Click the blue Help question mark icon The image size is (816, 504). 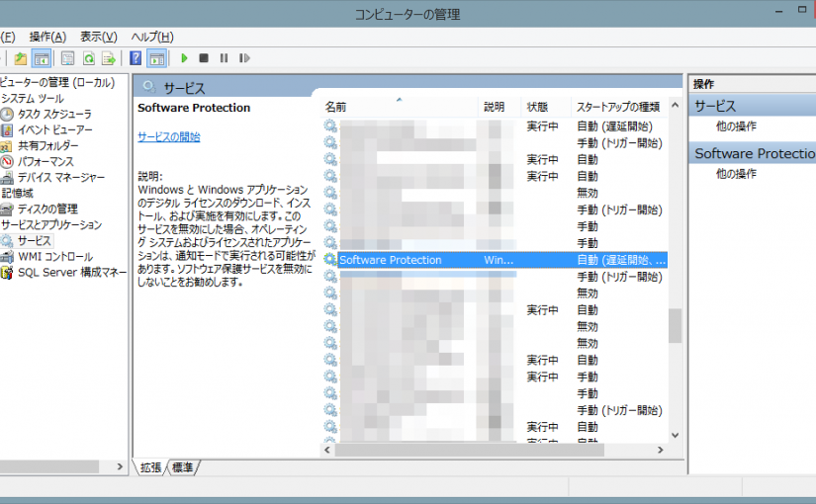(136, 58)
